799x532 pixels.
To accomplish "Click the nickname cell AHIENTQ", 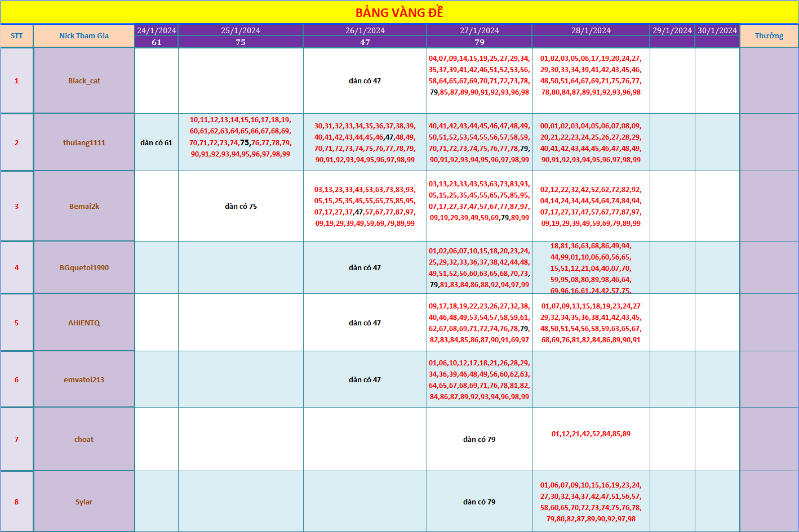I will (84, 323).
